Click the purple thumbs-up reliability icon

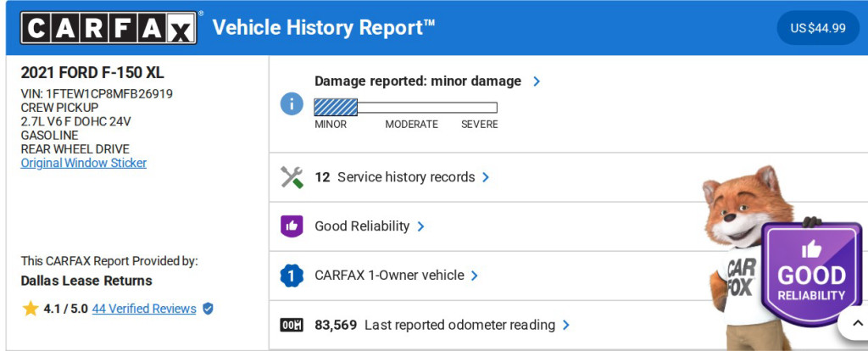tap(292, 226)
